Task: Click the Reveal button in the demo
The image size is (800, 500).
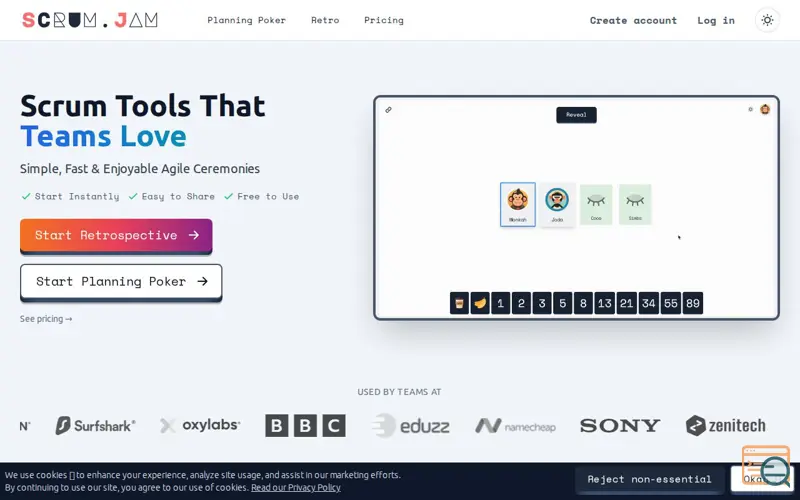Action: point(576,115)
